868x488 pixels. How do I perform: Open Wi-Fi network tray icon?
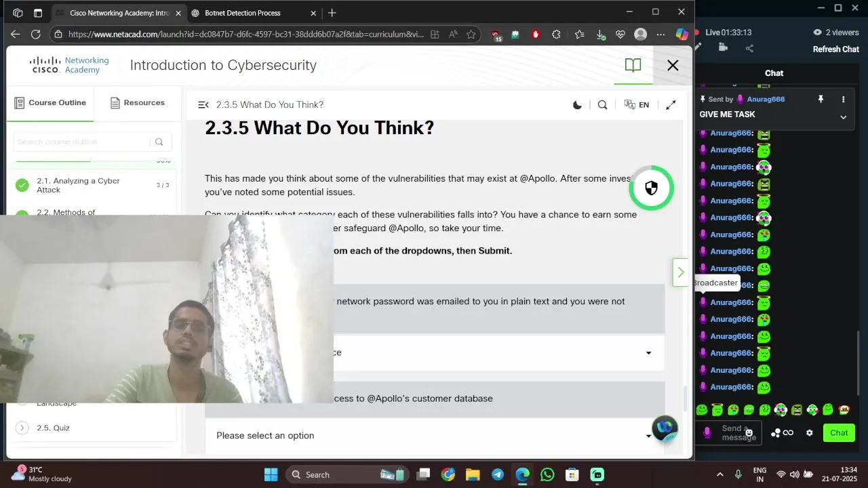tap(781, 474)
